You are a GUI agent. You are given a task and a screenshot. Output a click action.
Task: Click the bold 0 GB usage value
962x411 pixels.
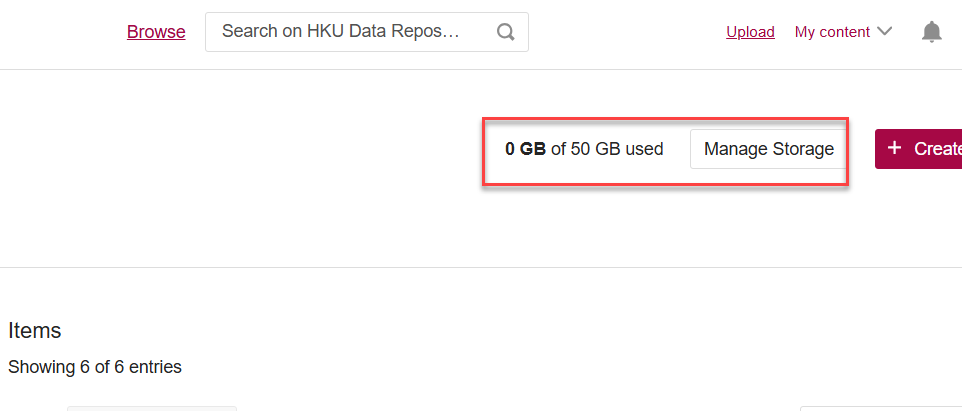pos(525,149)
